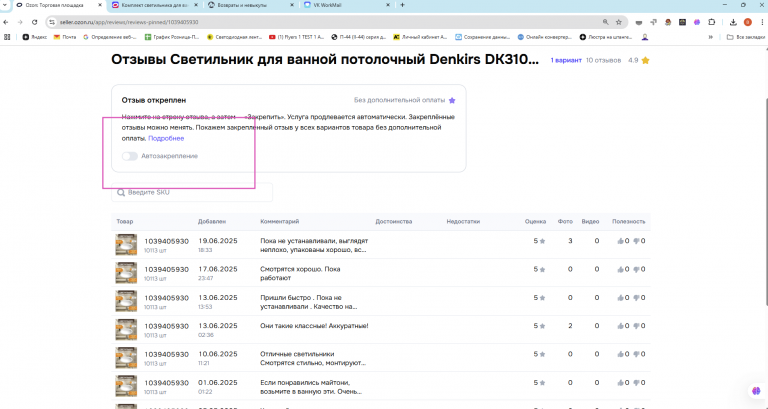
Task: Click the thumbs-up on the 19.06.2025 review
Action: (x=621, y=241)
